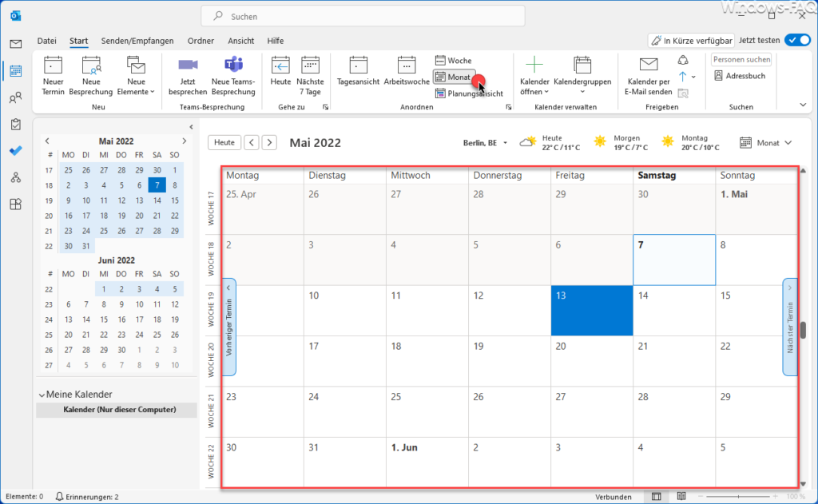
Task: Click the calendar vertical scrollbar thumb
Action: coord(804,330)
